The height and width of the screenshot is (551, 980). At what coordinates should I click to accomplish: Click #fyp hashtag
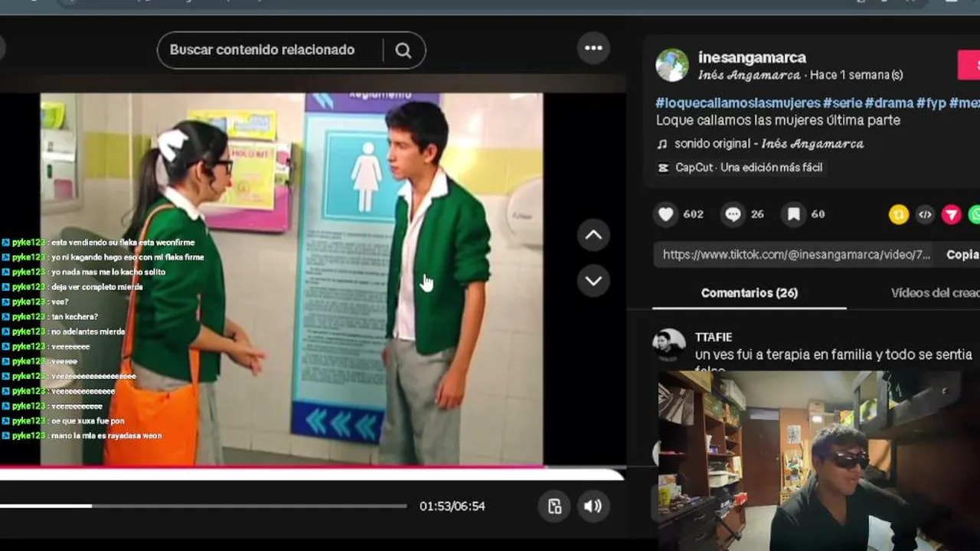coord(932,103)
